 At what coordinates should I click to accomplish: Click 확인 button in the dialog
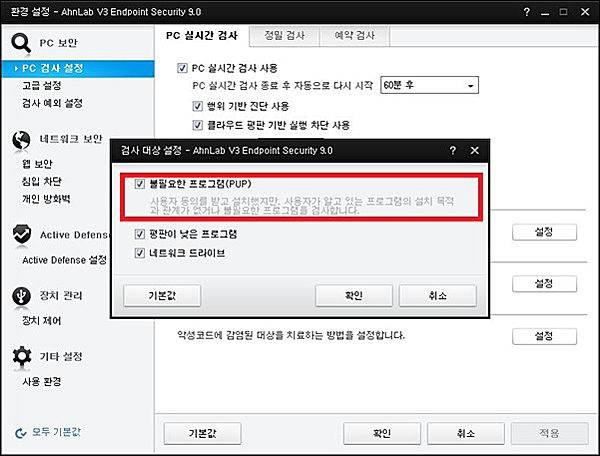pos(354,295)
